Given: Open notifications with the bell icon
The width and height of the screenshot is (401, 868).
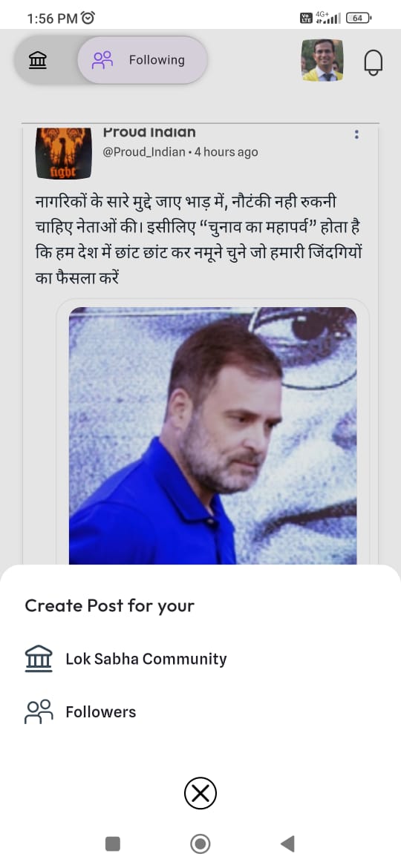Looking at the screenshot, I should click(x=374, y=62).
